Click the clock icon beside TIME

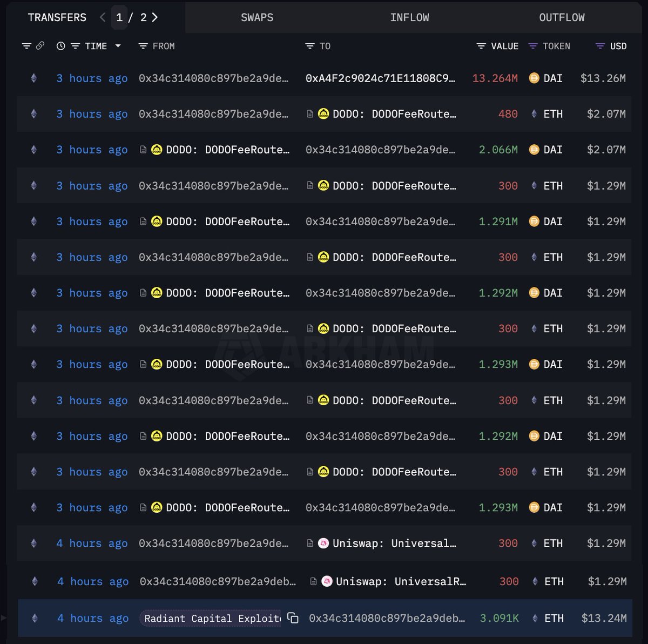coord(60,46)
